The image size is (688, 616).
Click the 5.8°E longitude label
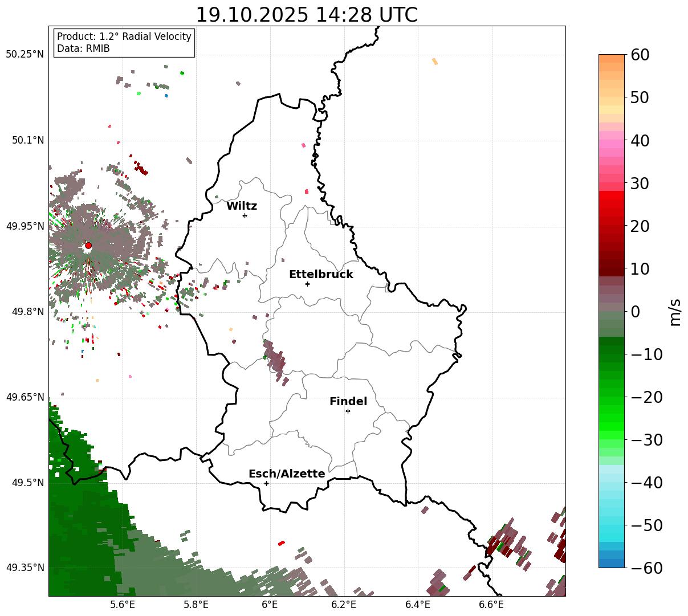point(196,605)
